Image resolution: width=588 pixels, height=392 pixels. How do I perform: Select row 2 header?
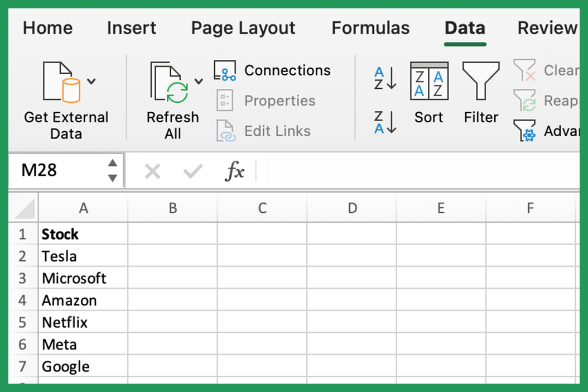[22, 256]
